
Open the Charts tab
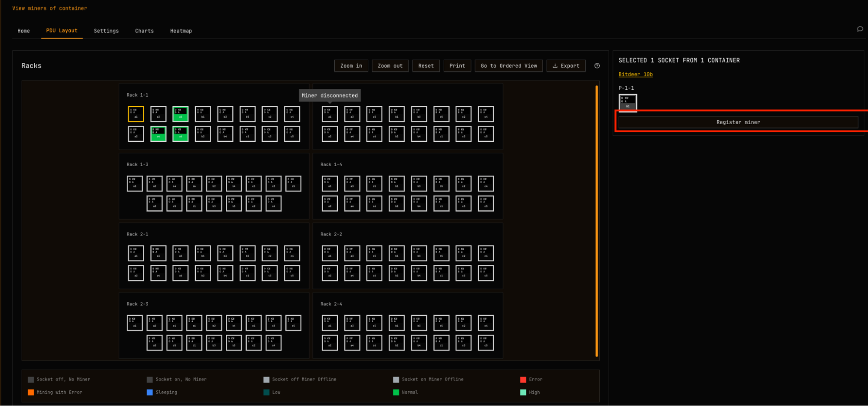coord(144,31)
